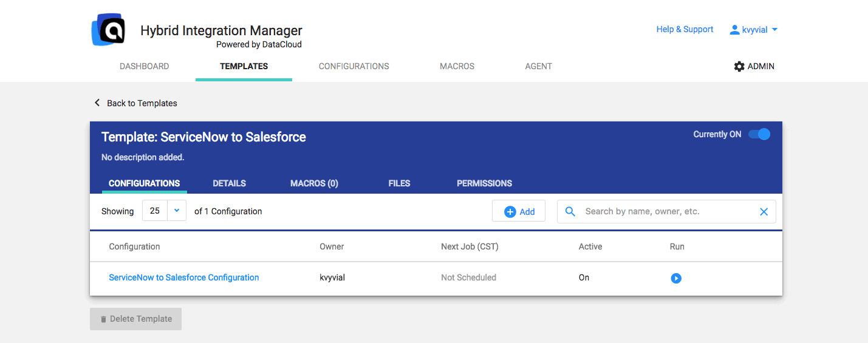The width and height of the screenshot is (868, 343).
Task: Go to the Dashboard tab
Action: click(144, 66)
